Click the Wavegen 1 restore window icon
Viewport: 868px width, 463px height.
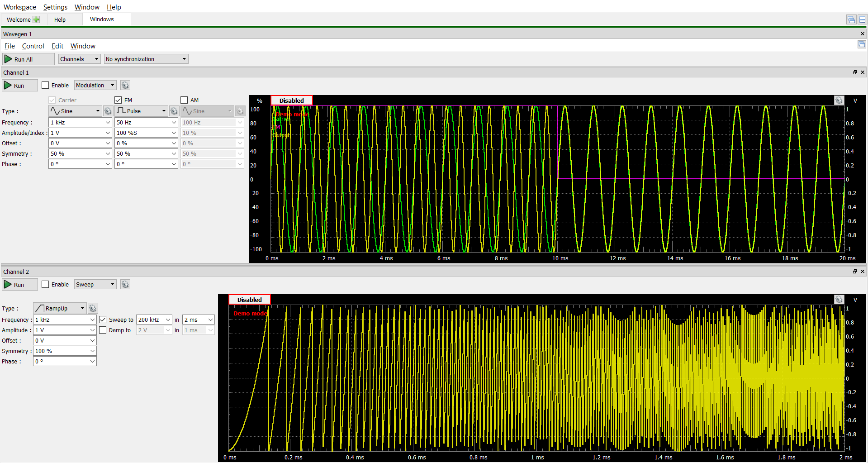point(862,44)
